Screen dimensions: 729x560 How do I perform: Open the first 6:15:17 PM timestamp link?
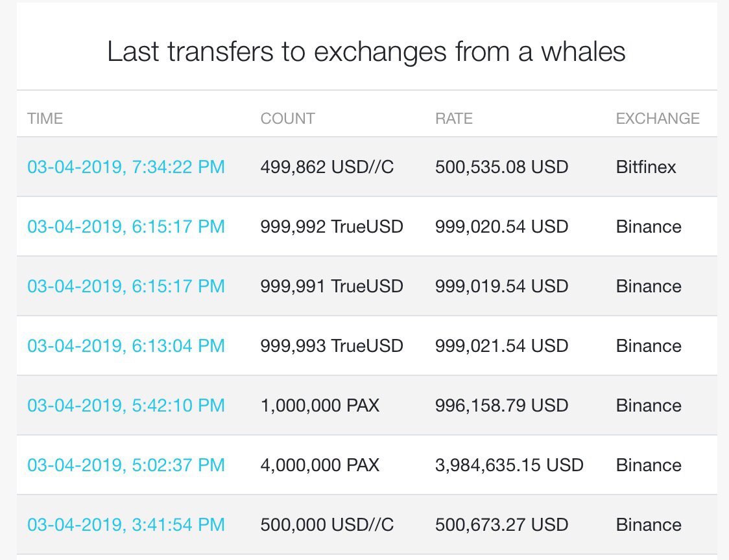126,226
